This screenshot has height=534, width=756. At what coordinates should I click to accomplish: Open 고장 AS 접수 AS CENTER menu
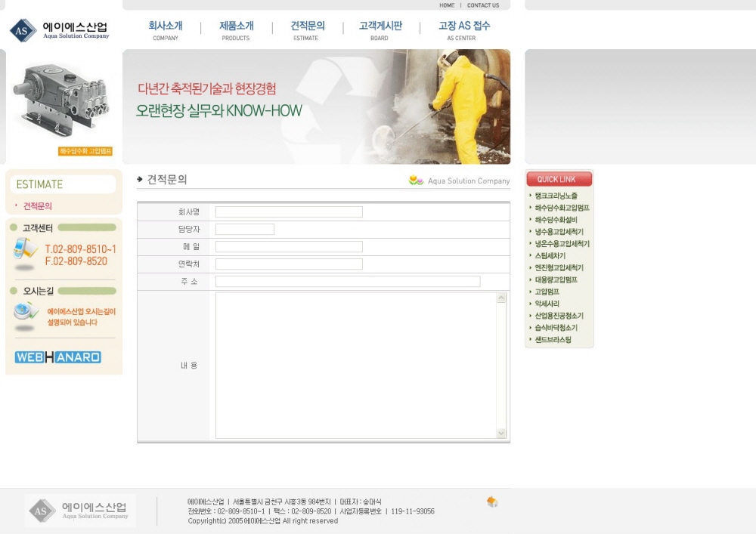[x=463, y=30]
